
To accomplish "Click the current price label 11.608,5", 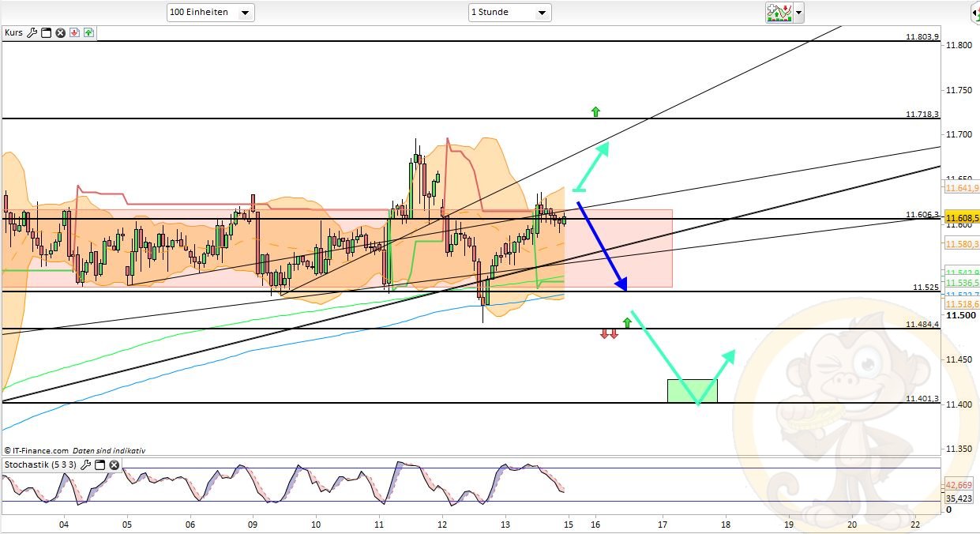I will pos(962,217).
